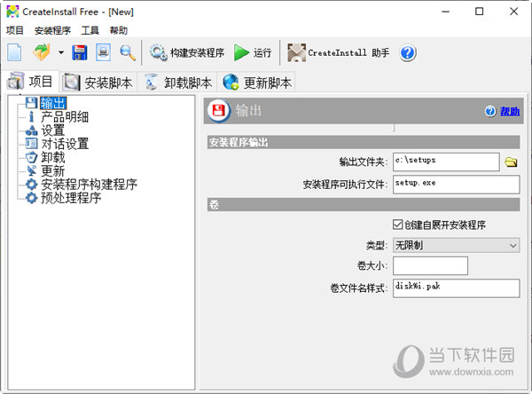Click the magnifying glass search icon
The image size is (532, 394).
(x=128, y=52)
